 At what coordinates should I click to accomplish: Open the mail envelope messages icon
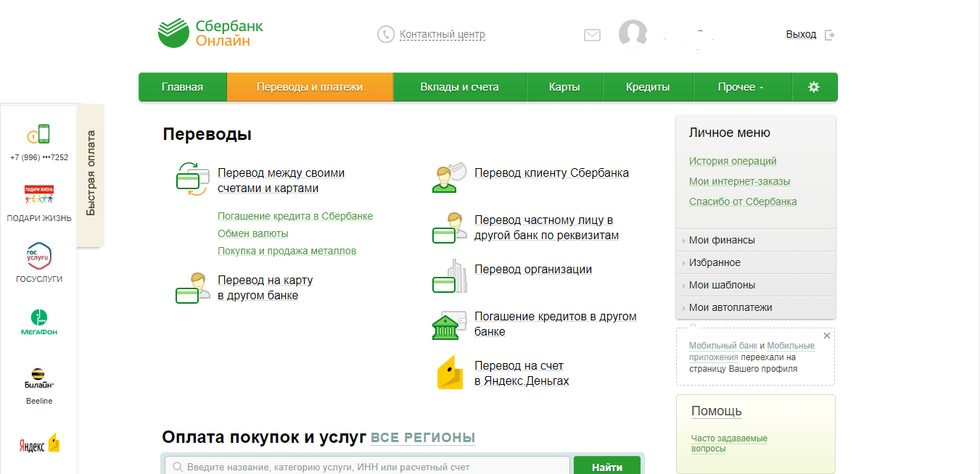592,35
